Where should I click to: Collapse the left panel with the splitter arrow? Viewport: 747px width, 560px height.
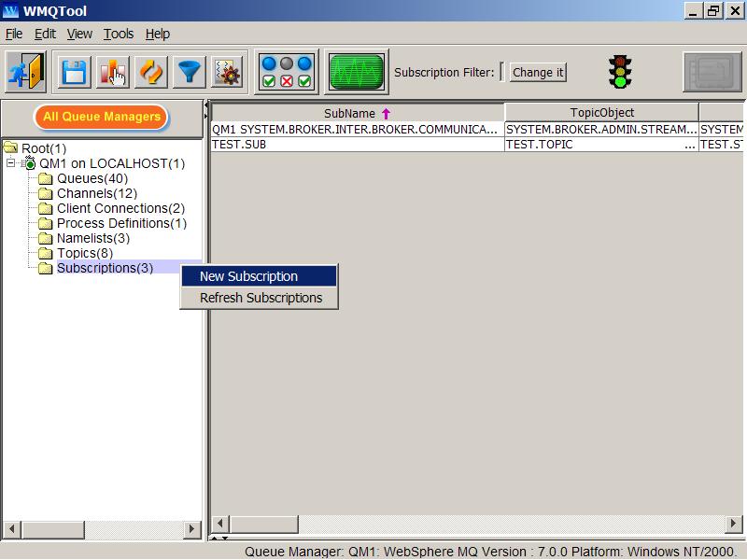[x=205, y=104]
